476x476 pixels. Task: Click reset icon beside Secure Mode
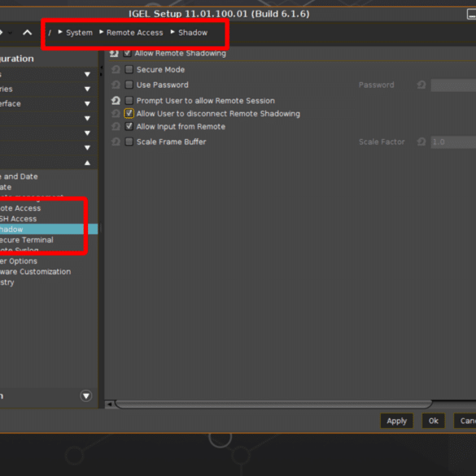pos(116,69)
